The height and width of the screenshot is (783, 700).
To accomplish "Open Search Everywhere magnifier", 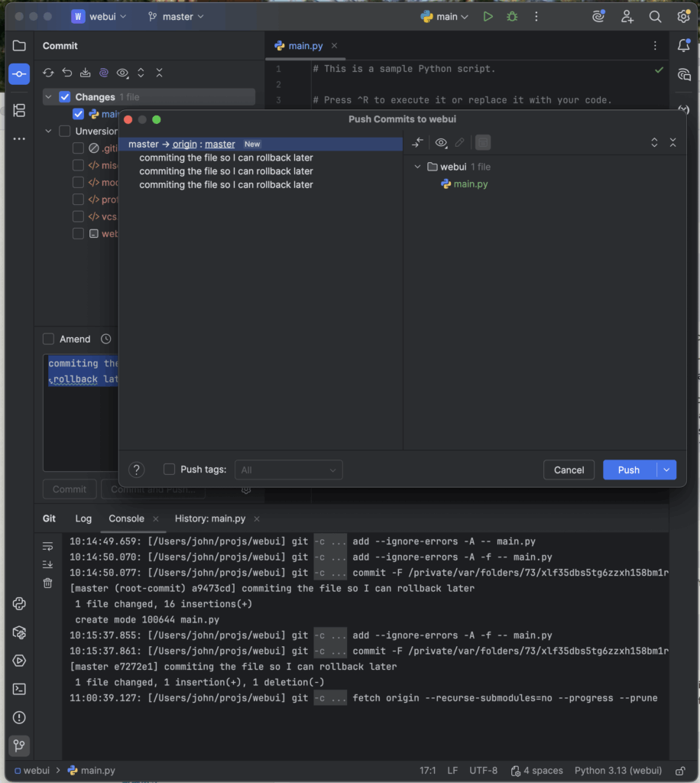I will pyautogui.click(x=655, y=17).
